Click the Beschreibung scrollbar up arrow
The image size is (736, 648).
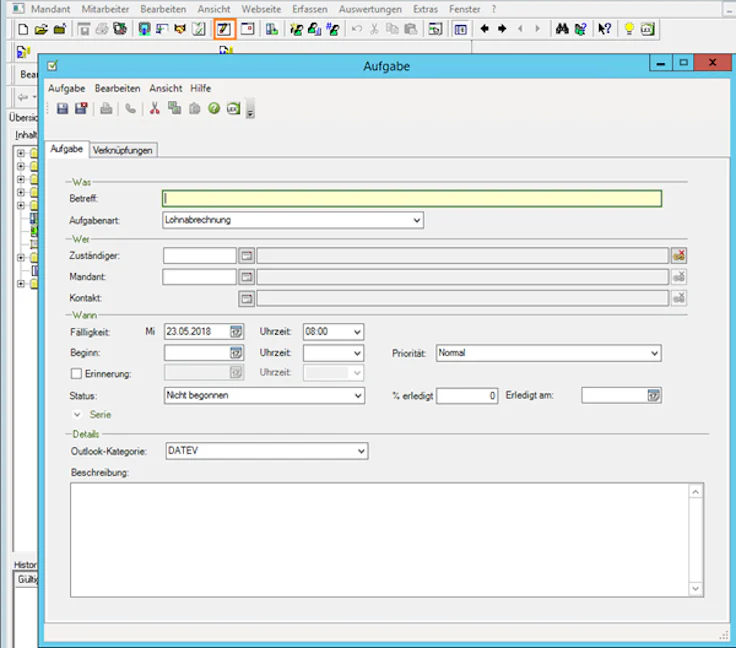tap(696, 492)
